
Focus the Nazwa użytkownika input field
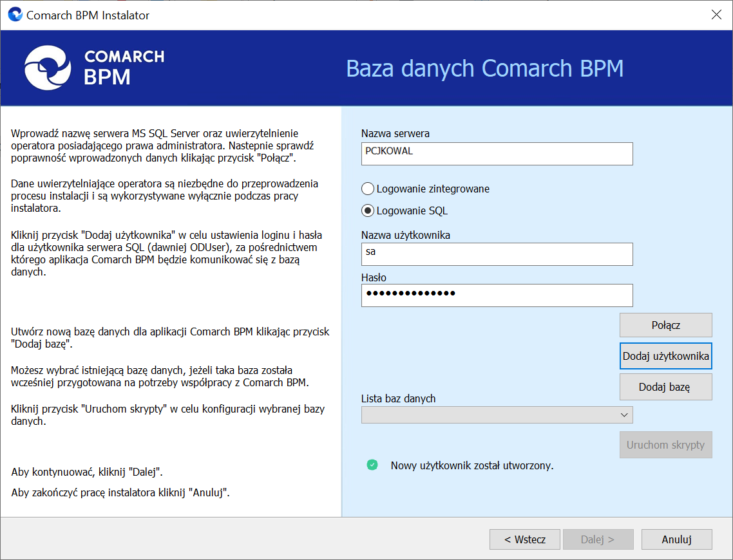(497, 254)
